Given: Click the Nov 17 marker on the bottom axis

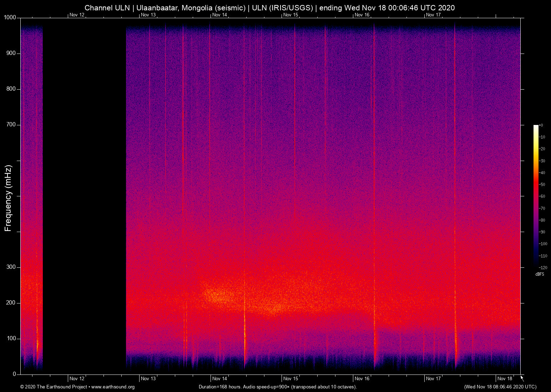Looking at the screenshot, I should (433, 378).
